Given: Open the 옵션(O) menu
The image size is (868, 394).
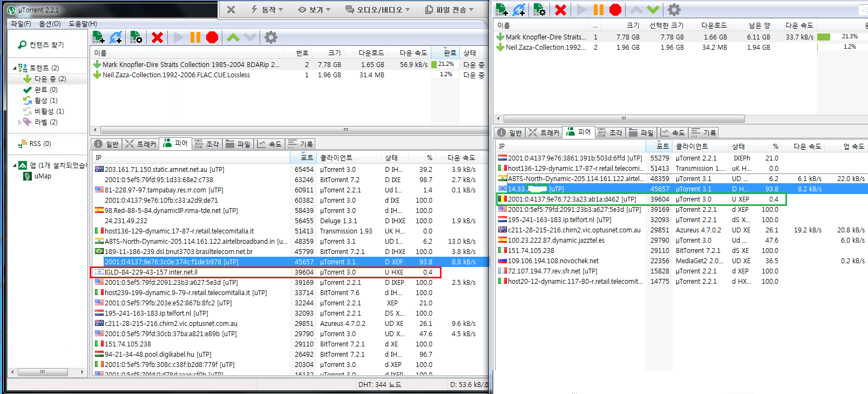Looking at the screenshot, I should 50,24.
